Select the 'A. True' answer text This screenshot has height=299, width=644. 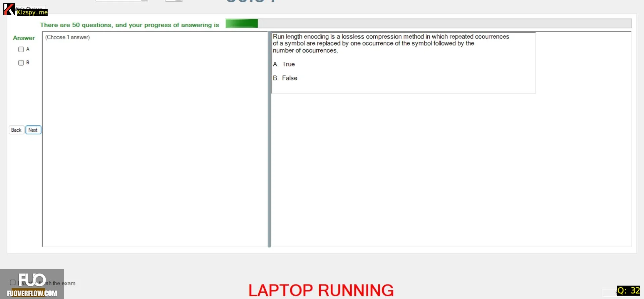pos(284,64)
